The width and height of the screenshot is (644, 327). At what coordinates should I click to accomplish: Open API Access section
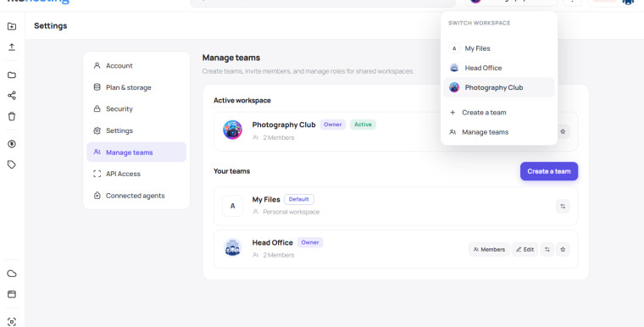pos(136,174)
